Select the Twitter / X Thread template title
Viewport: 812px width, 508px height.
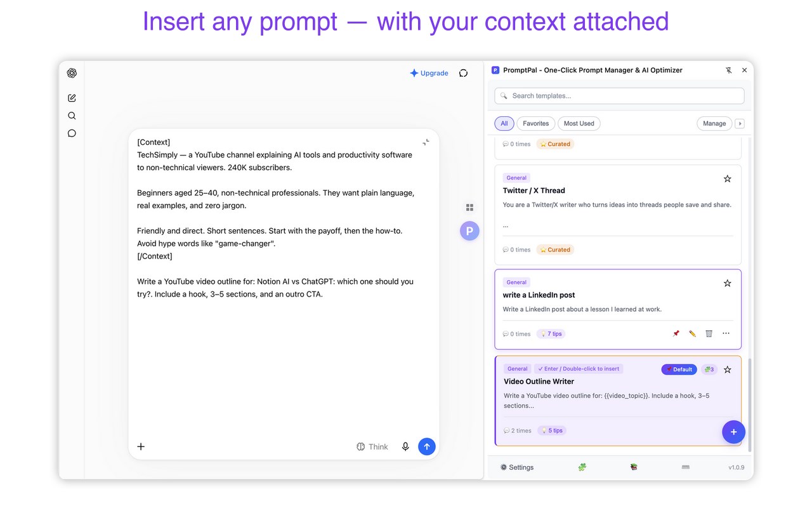click(534, 190)
